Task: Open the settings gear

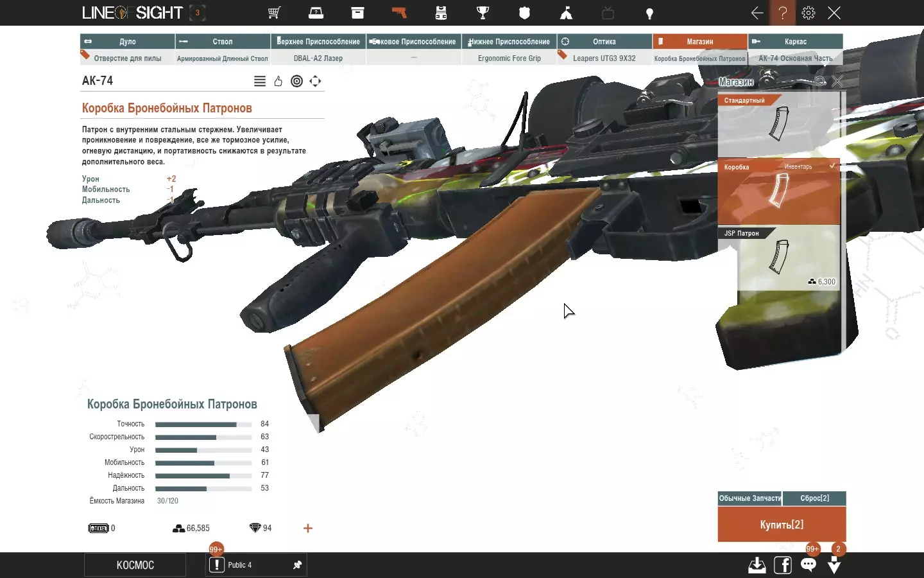Action: pos(809,13)
